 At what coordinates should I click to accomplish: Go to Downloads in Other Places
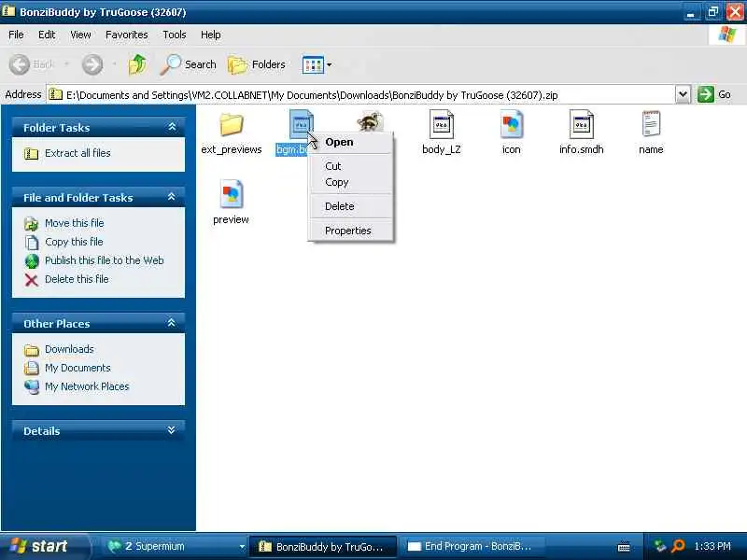(69, 349)
